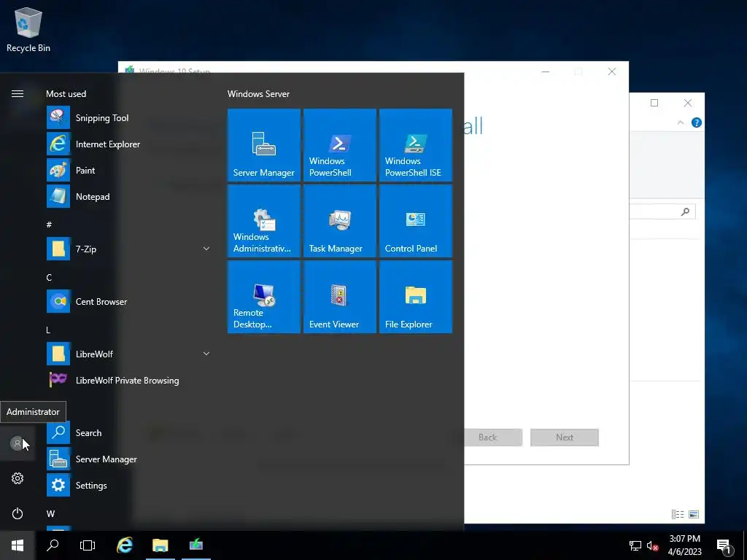Click the Administrator account icon
This screenshot has width=747, height=560.
18,443
